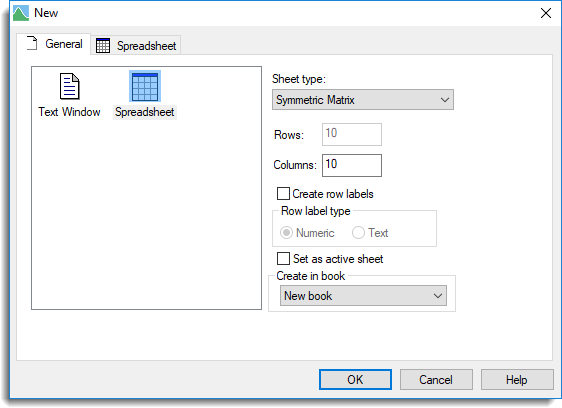
Task: Open Help for this dialog
Action: pos(516,380)
